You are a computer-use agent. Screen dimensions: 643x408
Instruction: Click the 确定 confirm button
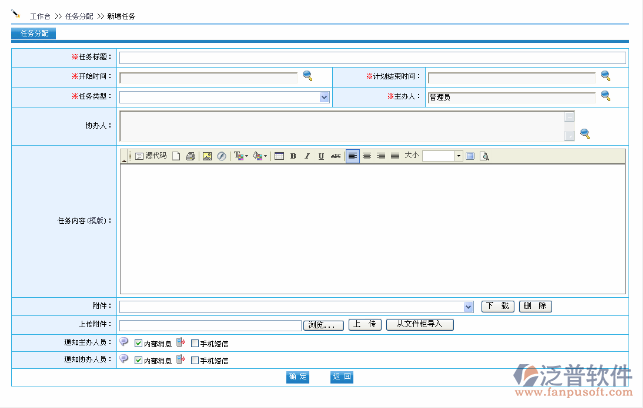(x=297, y=377)
